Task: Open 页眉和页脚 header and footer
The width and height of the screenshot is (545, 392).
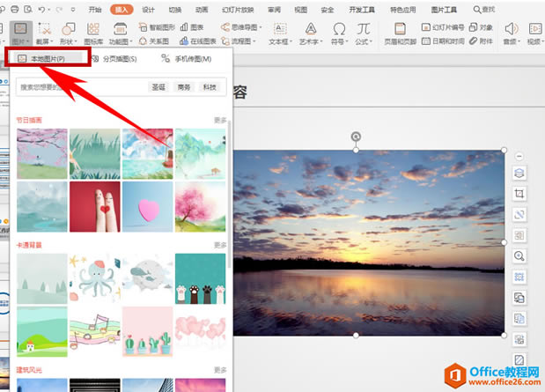Action: (x=400, y=33)
